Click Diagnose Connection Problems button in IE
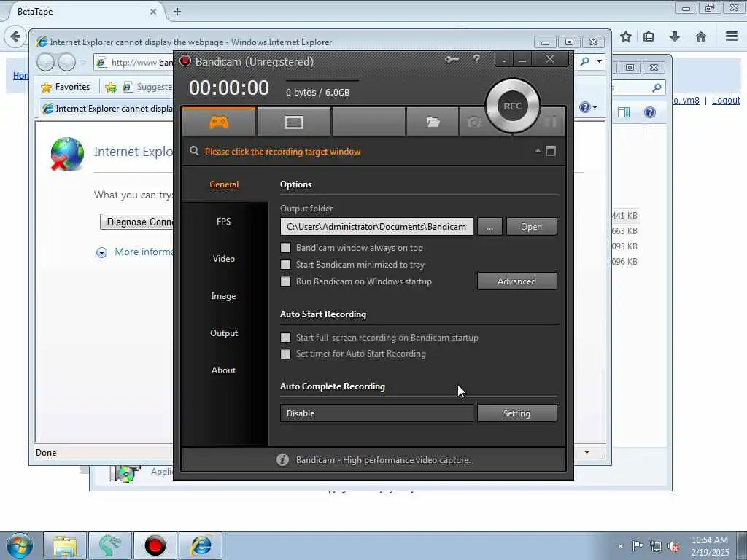747x560 pixels. click(137, 222)
